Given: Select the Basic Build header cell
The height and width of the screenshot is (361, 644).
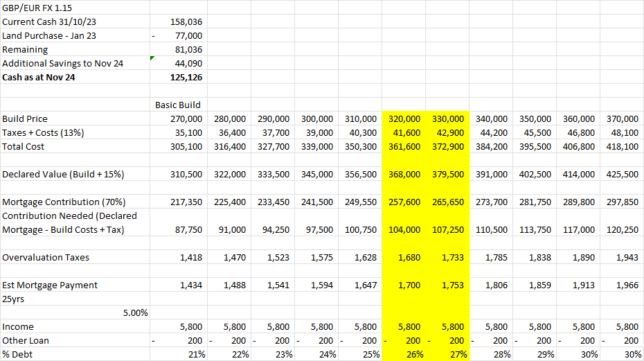Looking at the screenshot, I should [x=178, y=105].
